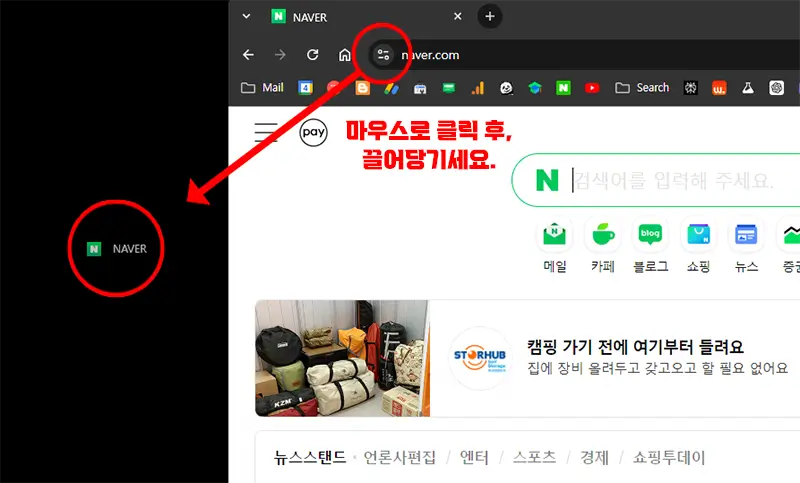Select the 경제 news tab
800x483 pixels.
[x=594, y=457]
